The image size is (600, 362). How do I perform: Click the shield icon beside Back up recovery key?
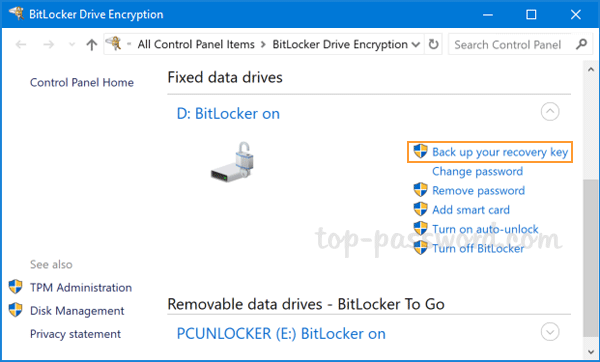point(420,151)
